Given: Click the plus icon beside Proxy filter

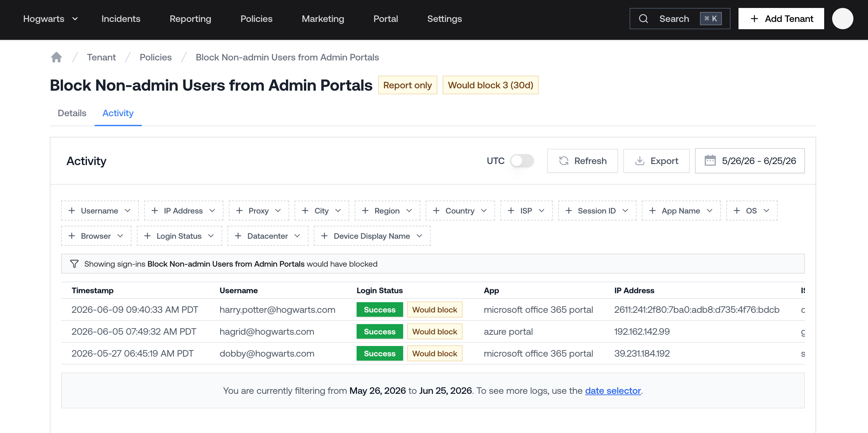Looking at the screenshot, I should pyautogui.click(x=239, y=211).
